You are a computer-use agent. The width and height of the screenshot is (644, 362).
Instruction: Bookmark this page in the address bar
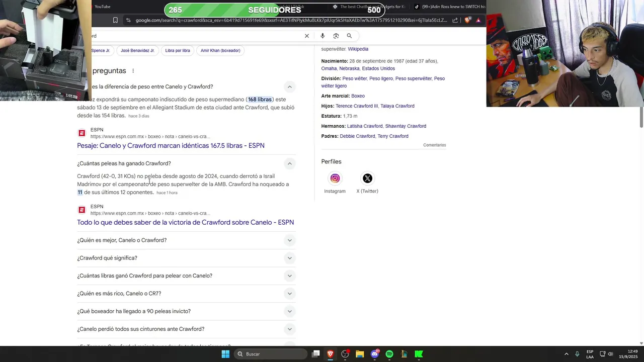click(x=115, y=20)
